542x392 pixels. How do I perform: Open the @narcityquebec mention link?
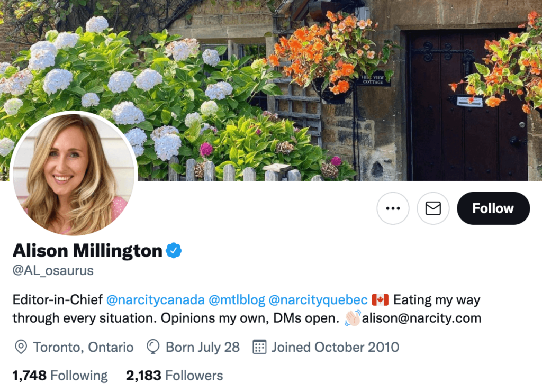(x=318, y=300)
